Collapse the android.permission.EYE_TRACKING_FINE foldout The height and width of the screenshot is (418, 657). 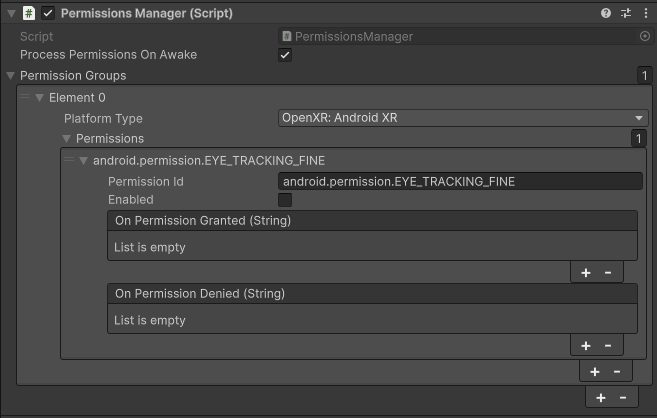84,160
